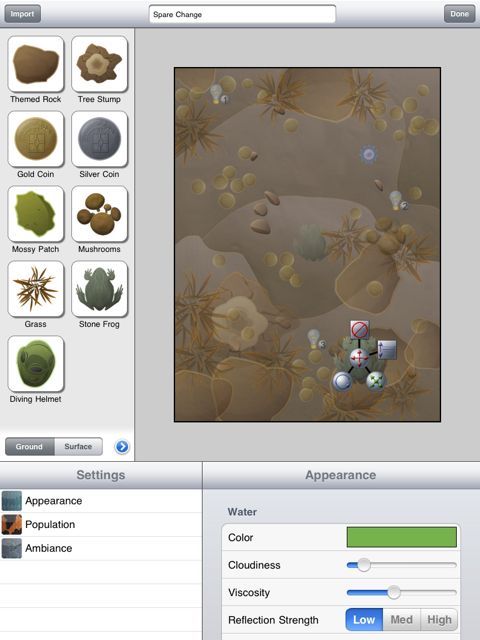Edit the Spare Change name field
The width and height of the screenshot is (480, 640).
[242, 14]
